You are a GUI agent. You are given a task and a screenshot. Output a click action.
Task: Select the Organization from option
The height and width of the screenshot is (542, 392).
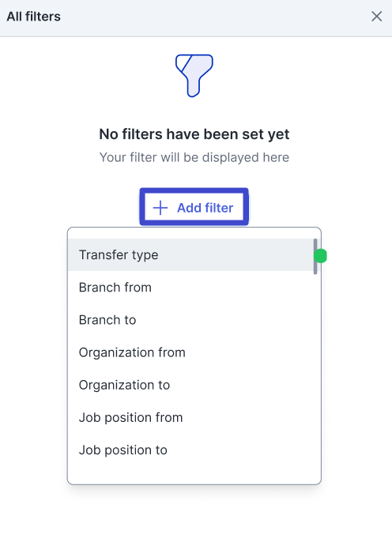[190, 352]
